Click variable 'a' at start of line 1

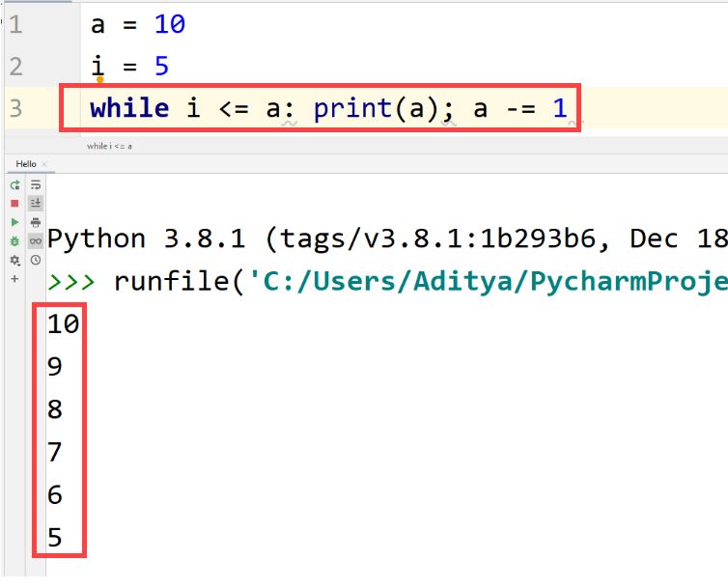98,25
